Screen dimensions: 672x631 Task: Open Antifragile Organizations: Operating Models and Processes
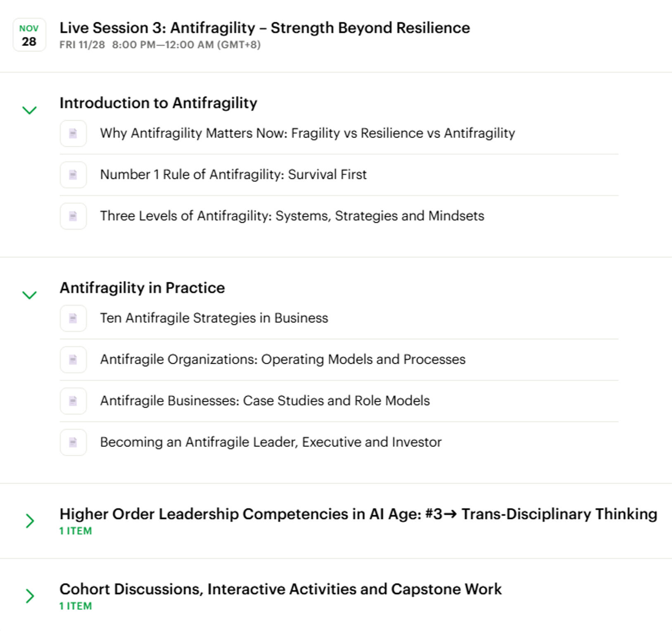click(283, 360)
